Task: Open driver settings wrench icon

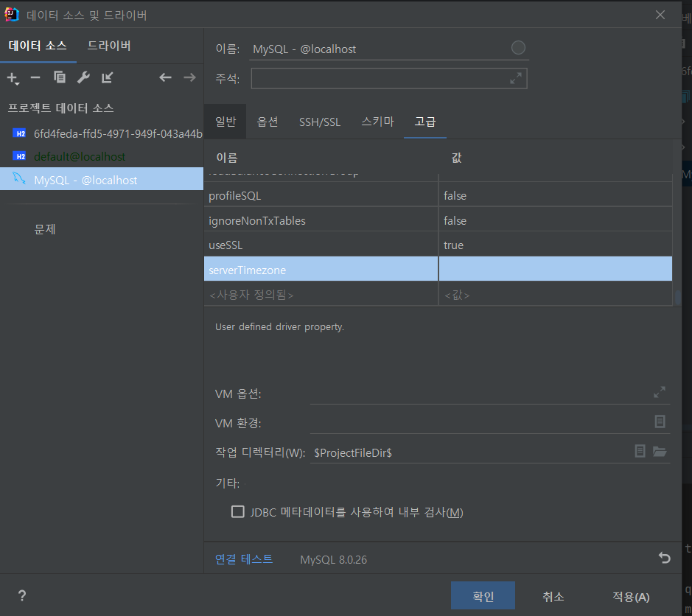Action: coord(83,77)
